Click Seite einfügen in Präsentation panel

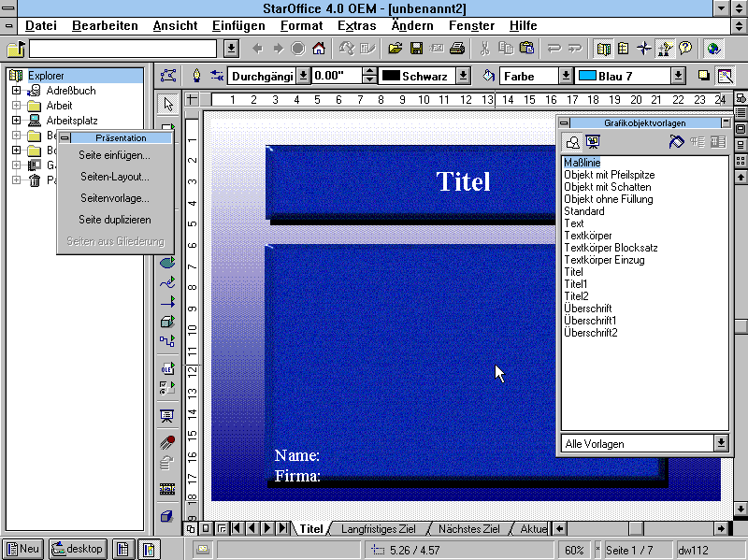(114, 155)
